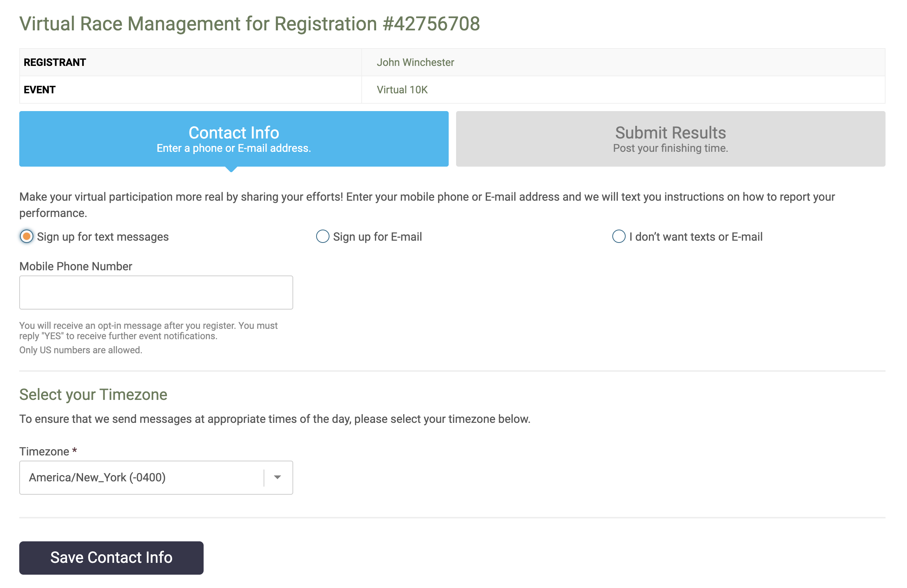The image size is (907, 588).
Task: Click the timezone dropdown arrow
Action: [x=277, y=477]
